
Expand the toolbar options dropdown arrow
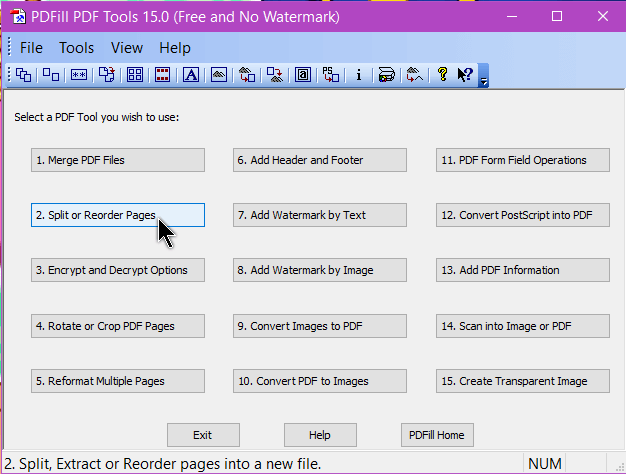483,75
